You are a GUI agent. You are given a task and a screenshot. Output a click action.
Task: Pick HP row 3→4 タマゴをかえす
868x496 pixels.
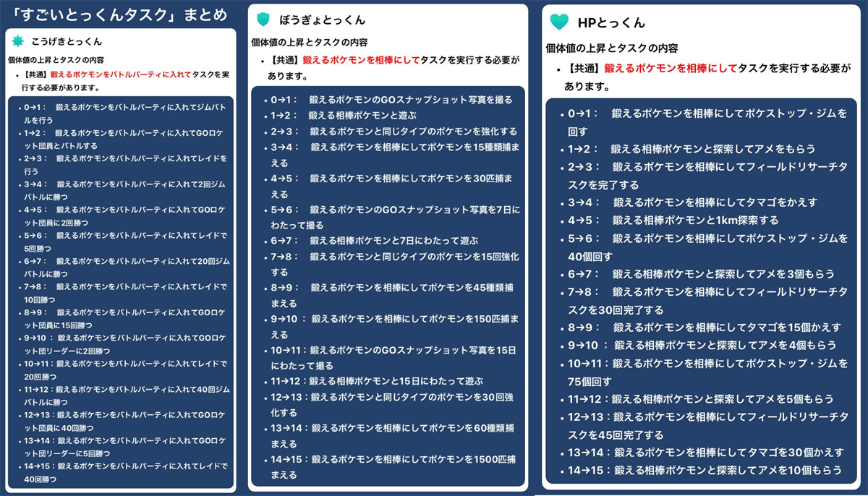coord(692,202)
